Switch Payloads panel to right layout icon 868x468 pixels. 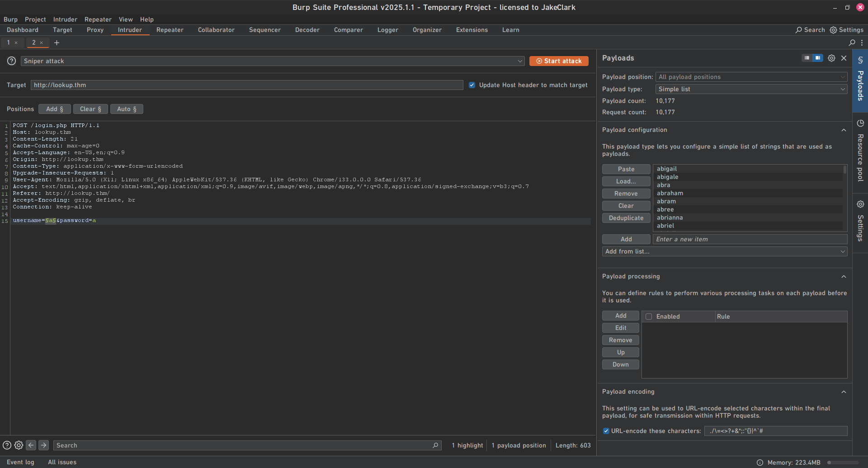point(818,58)
